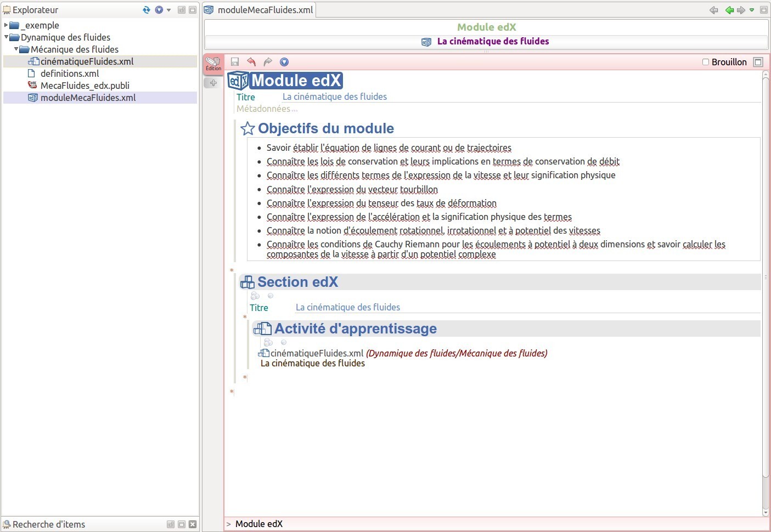Click the Module edX cube icon
The image size is (771, 532).
[x=238, y=81]
